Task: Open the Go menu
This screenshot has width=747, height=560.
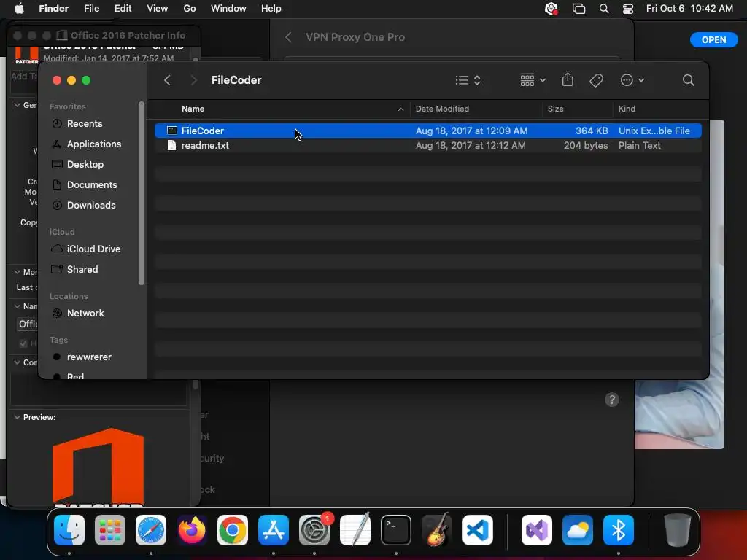Action: pos(190,9)
